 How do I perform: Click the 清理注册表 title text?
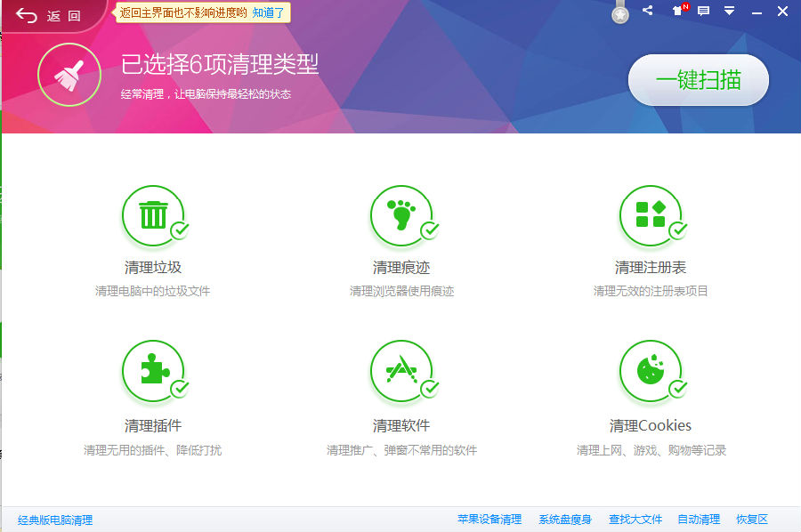[650, 267]
